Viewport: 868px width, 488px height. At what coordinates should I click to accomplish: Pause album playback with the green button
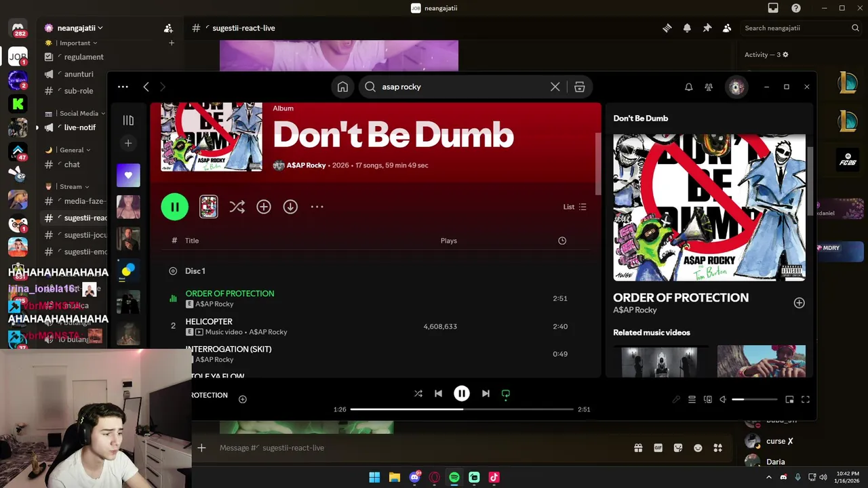(174, 207)
